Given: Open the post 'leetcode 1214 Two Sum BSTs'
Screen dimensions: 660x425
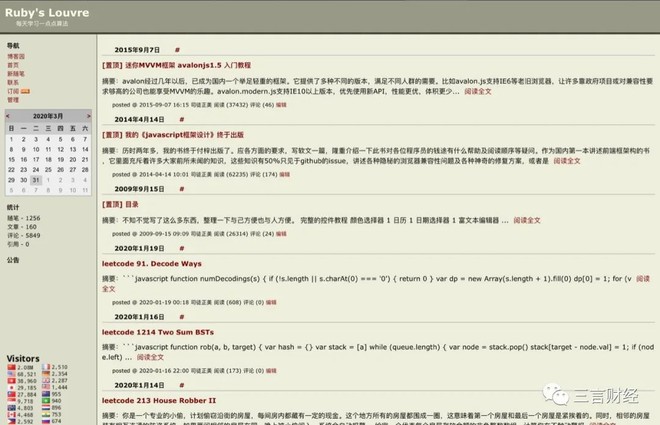Looking at the screenshot, I should point(158,332).
